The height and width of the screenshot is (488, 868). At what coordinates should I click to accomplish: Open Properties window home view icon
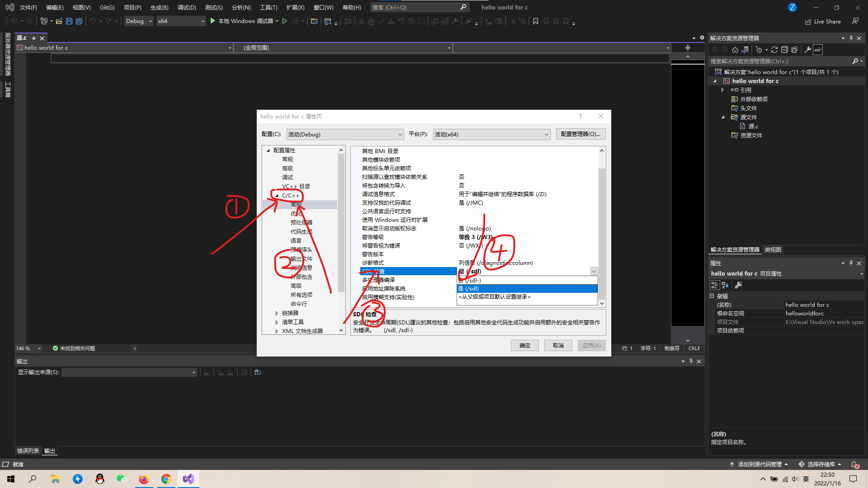click(735, 50)
